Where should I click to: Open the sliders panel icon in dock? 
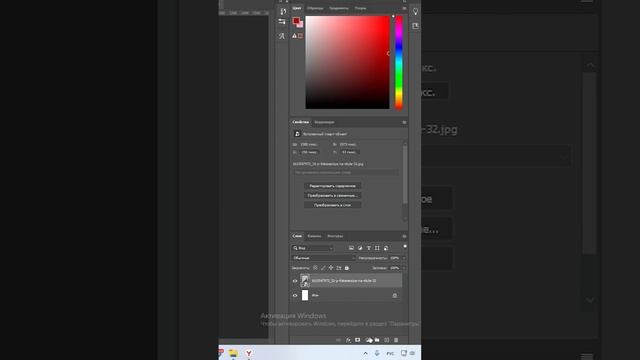[282, 22]
